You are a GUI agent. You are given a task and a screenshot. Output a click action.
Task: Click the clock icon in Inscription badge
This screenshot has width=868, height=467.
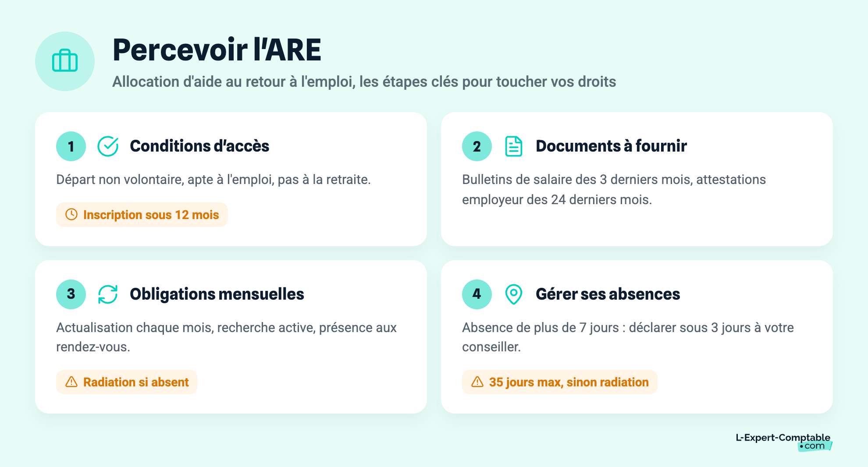pos(71,215)
